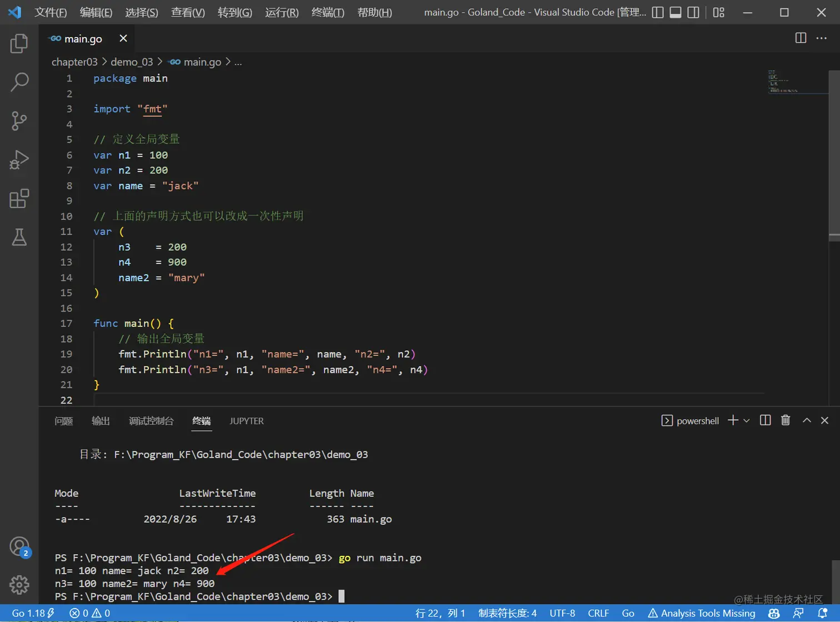Open new terminal launch profile dropdown
The height and width of the screenshot is (622, 840).
point(747,421)
